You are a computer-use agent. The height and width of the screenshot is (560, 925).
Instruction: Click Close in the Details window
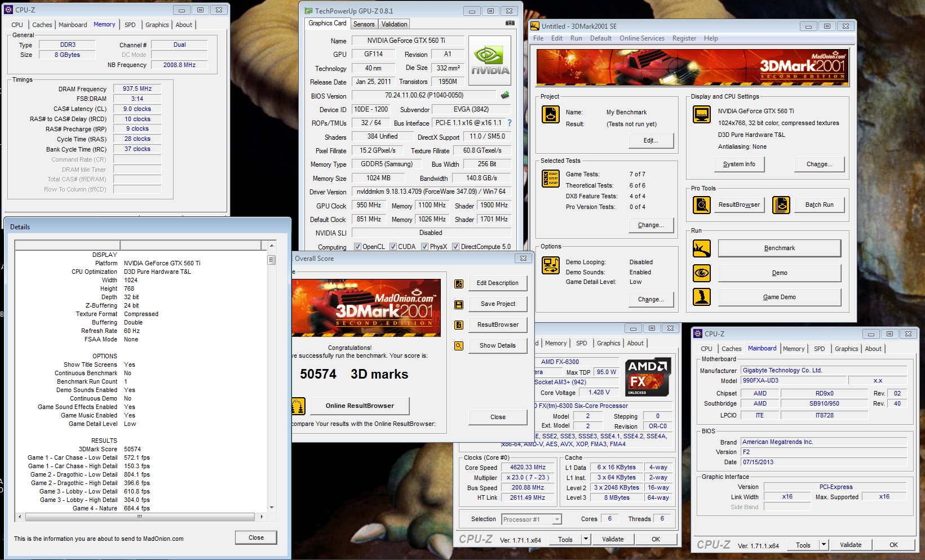pyautogui.click(x=256, y=538)
